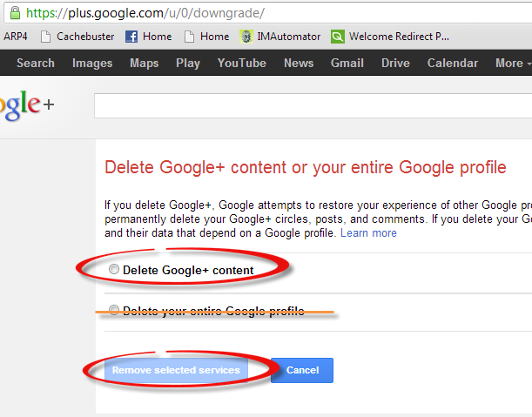532x417 pixels.
Task: Open the ARP4 bookmark
Action: coord(16,37)
